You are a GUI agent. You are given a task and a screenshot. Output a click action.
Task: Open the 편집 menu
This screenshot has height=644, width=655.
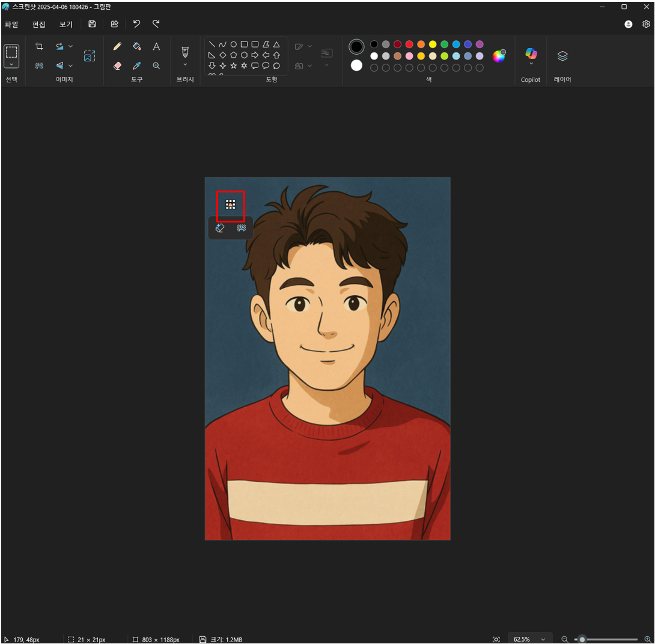(38, 24)
